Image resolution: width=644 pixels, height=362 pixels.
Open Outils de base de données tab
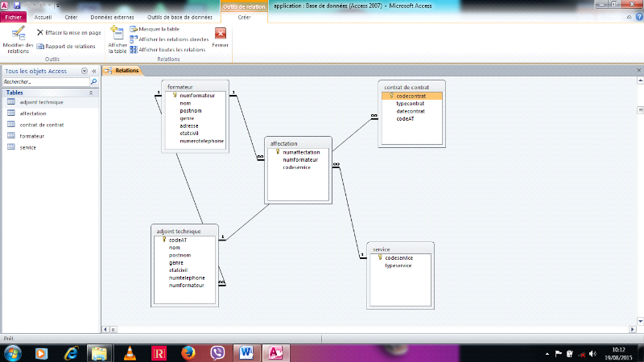(x=181, y=16)
